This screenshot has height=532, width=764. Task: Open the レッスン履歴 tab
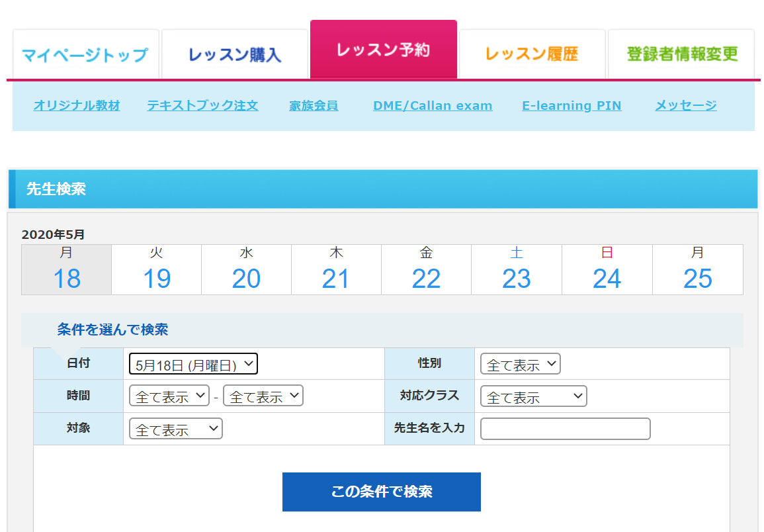click(532, 54)
